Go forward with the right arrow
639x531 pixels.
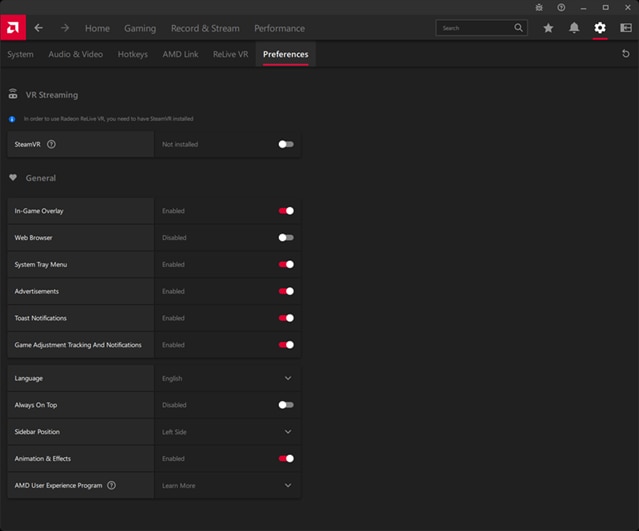[x=64, y=28]
